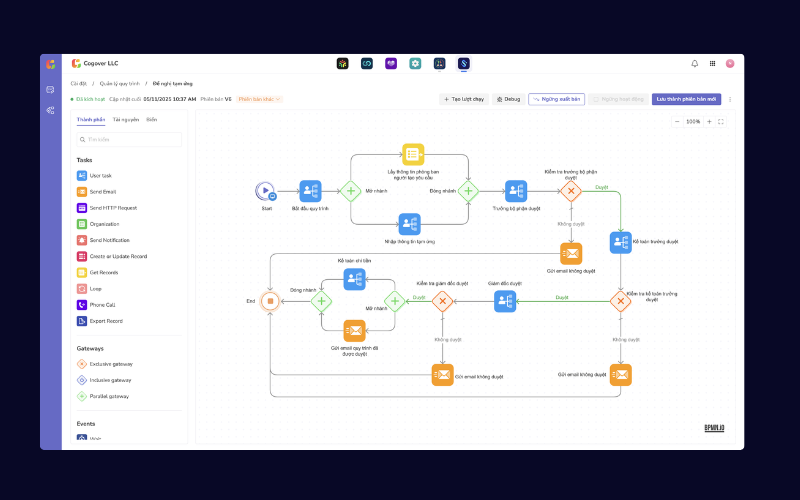Open the chat-style sidebar icon
Screen dimensions: 800x500
coord(50,90)
